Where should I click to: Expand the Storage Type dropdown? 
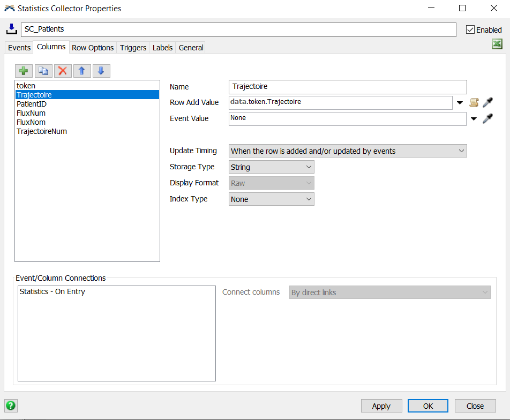(271, 167)
